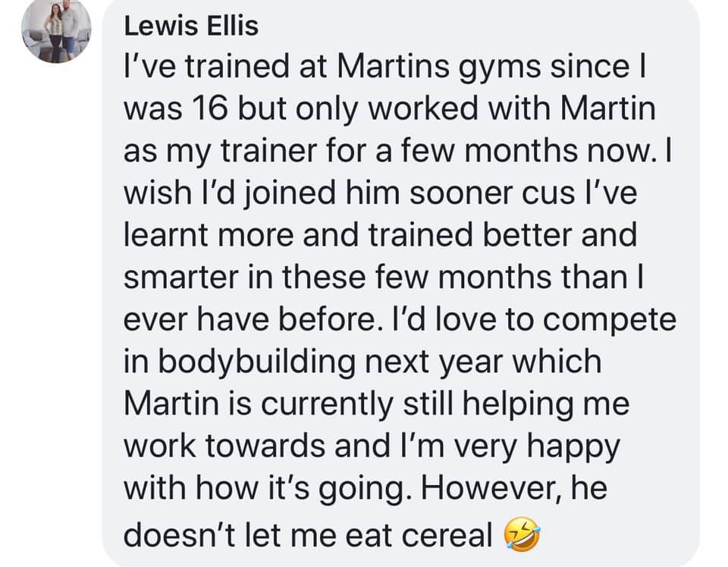Screen dimensions: 728x567
Task: Click the word "trainer" in the third line
Action: coord(259,152)
